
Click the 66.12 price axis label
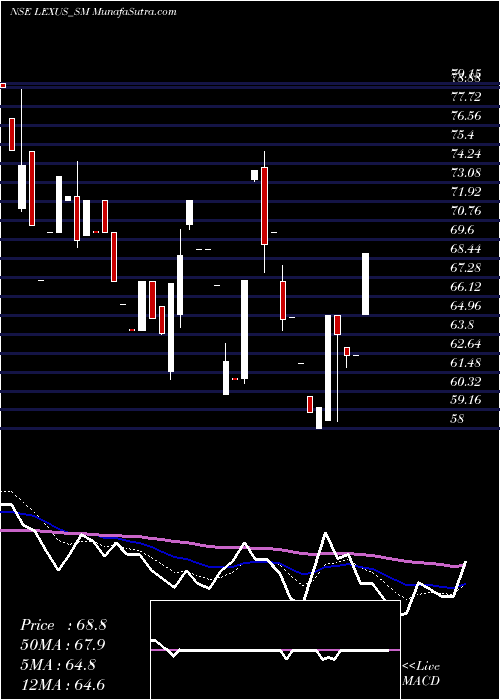pyautogui.click(x=466, y=287)
